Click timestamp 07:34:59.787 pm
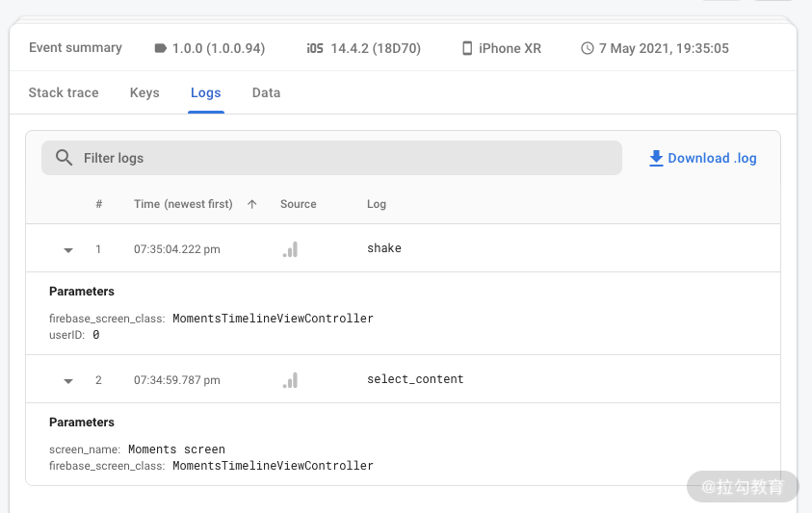812x513 pixels. [x=176, y=380]
